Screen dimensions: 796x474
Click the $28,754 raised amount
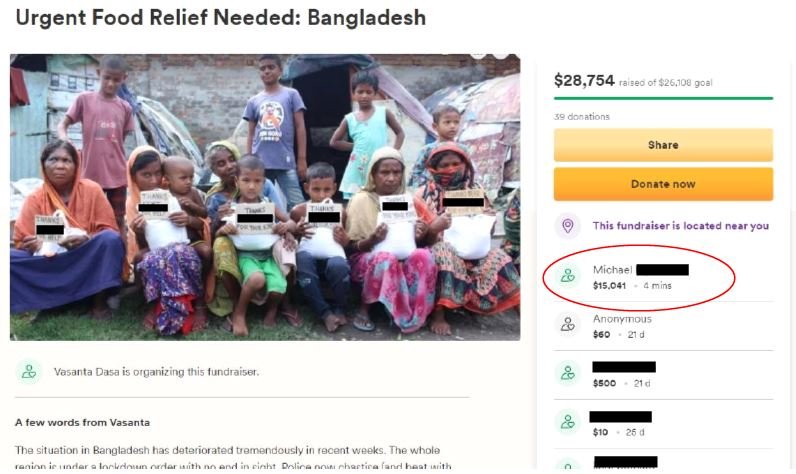coord(584,80)
